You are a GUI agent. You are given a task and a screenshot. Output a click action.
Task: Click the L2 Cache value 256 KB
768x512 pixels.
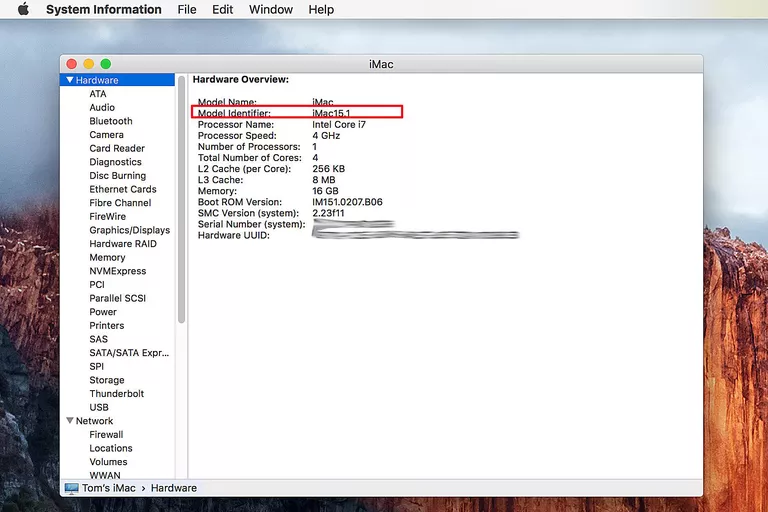pyautogui.click(x=329, y=169)
